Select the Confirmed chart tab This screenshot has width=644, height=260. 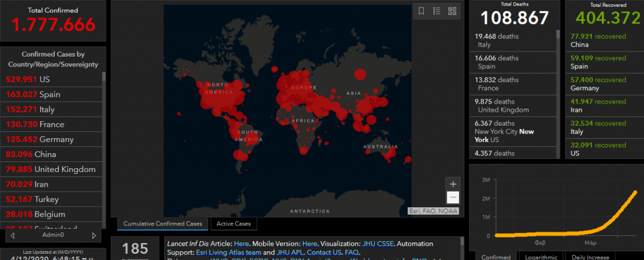click(x=496, y=256)
